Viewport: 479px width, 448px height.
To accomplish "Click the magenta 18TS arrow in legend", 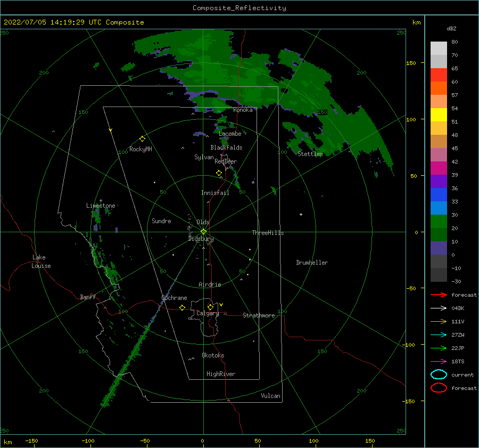I will coord(439,362).
